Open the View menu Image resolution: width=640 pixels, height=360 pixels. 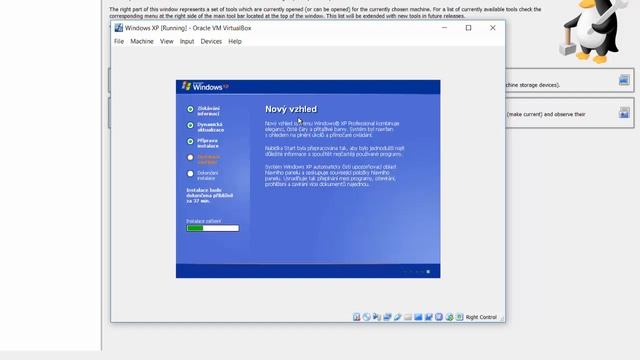tap(167, 41)
